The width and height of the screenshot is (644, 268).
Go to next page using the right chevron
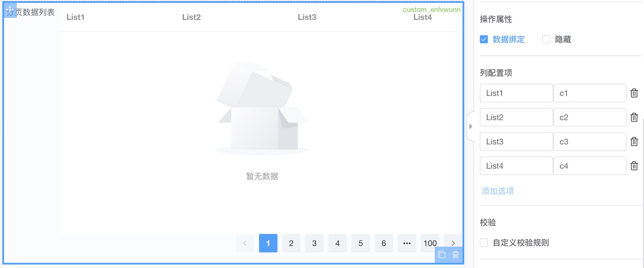[x=453, y=243]
